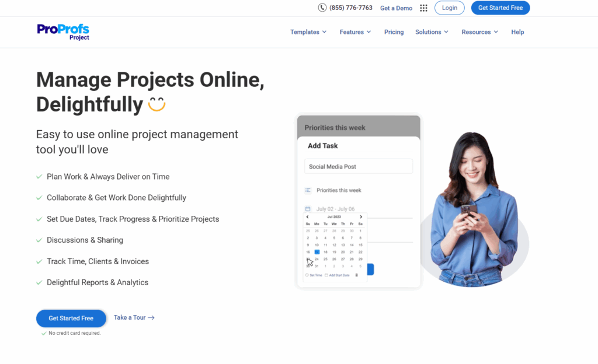598x364 pixels.
Task: Follow the Take a Tour link
Action: click(134, 318)
